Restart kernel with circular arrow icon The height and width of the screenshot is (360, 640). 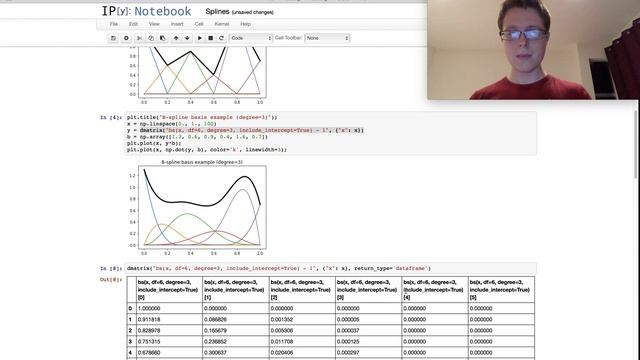tap(222, 38)
